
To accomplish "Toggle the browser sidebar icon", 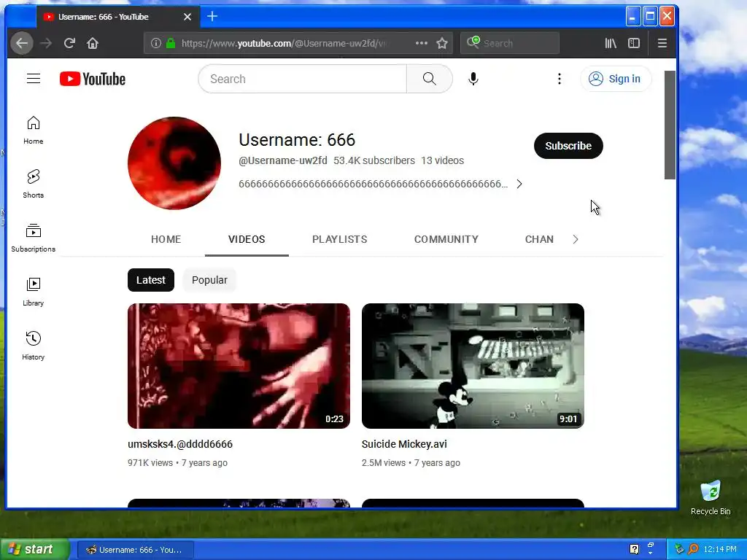I will [634, 43].
